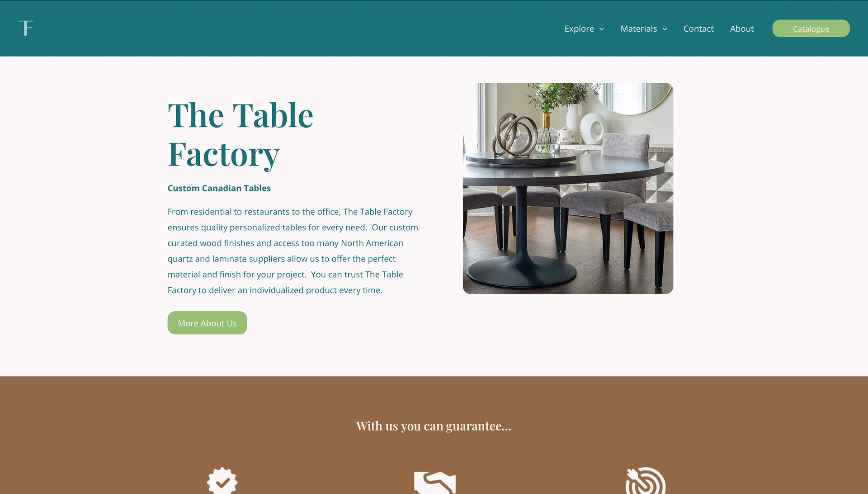Click the More About Us button
This screenshot has width=868, height=494.
click(x=207, y=323)
